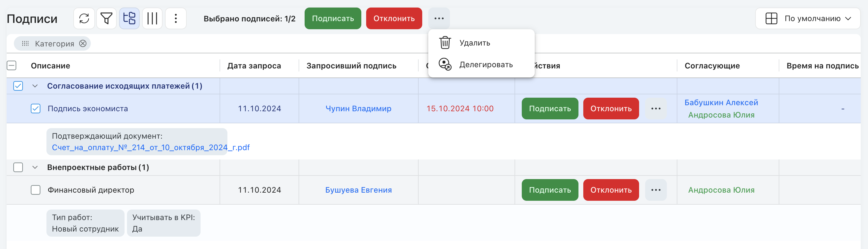Open Андросова Юлия link in Подпись экономиста row
868x249 pixels.
721,115
